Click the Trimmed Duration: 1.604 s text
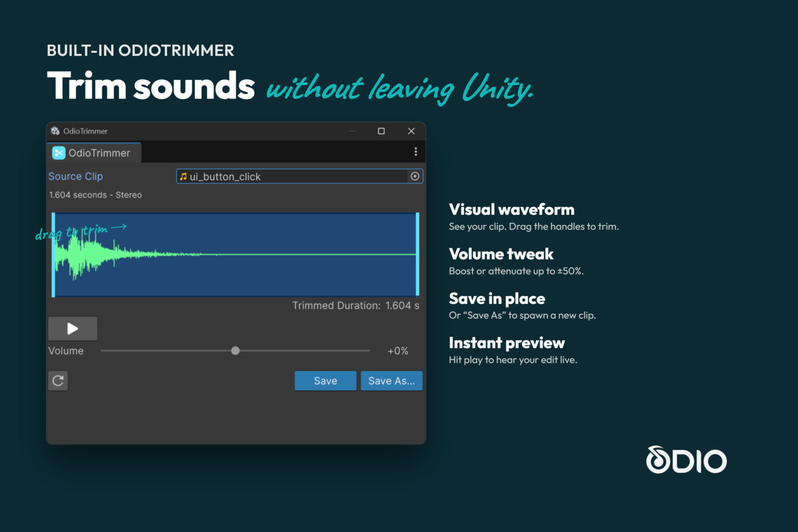Image resolution: width=798 pixels, height=532 pixels. point(356,306)
